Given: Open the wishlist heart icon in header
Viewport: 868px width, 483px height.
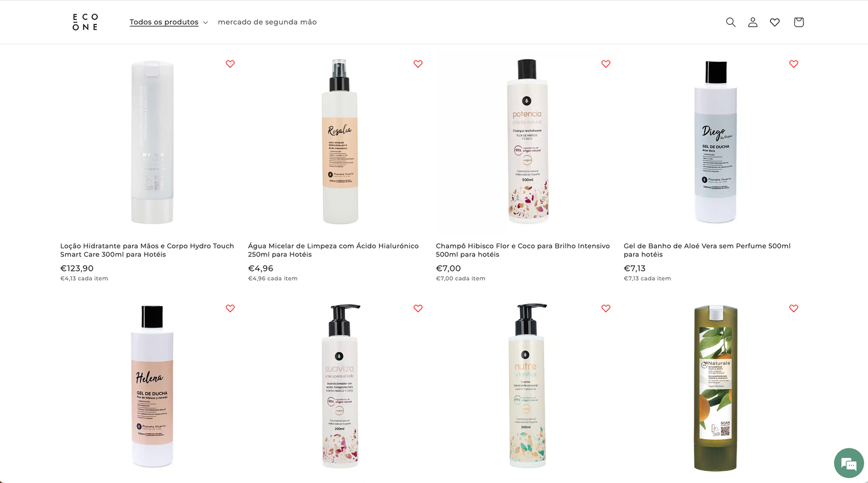Looking at the screenshot, I should pos(775,22).
